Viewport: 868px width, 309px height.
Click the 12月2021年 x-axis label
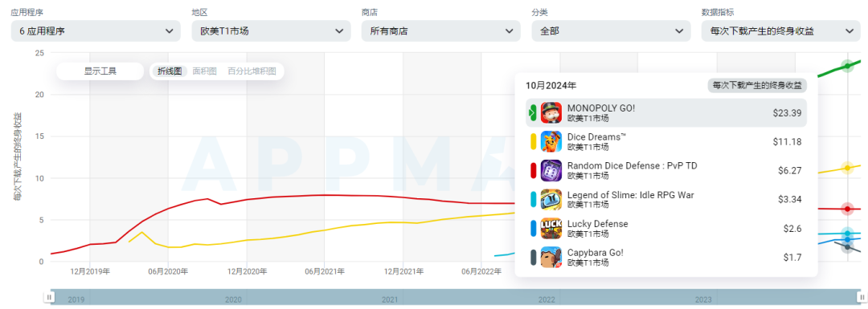click(x=403, y=271)
